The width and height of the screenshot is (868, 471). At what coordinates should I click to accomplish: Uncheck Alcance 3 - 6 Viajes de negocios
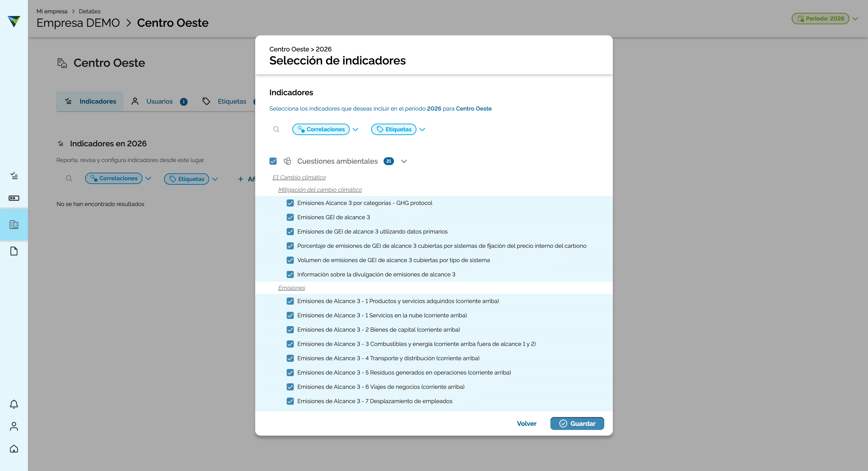(x=290, y=387)
